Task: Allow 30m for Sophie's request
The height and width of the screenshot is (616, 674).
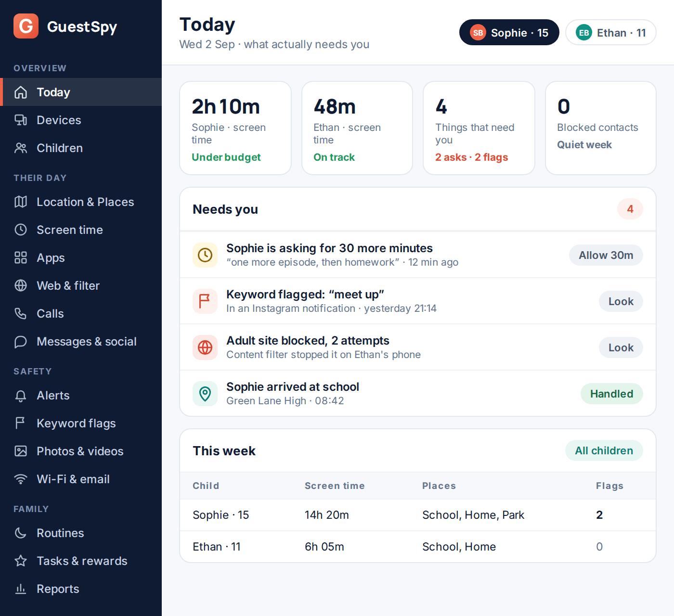Action: [x=606, y=255]
